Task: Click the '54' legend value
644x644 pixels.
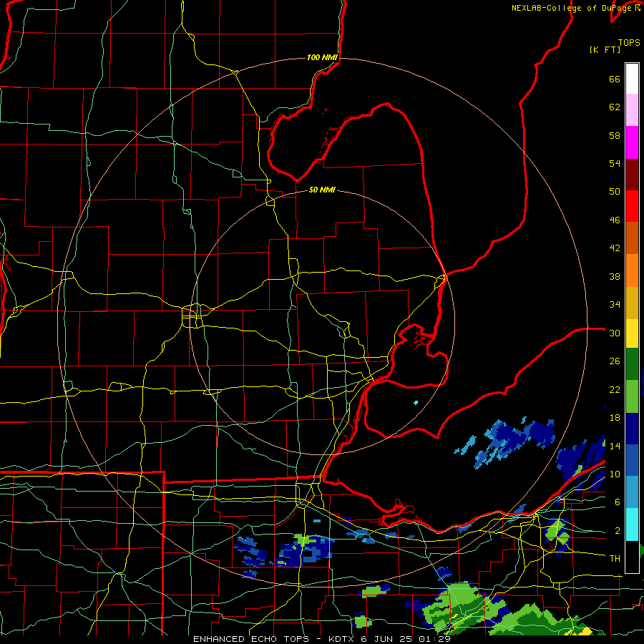Action: (x=615, y=163)
